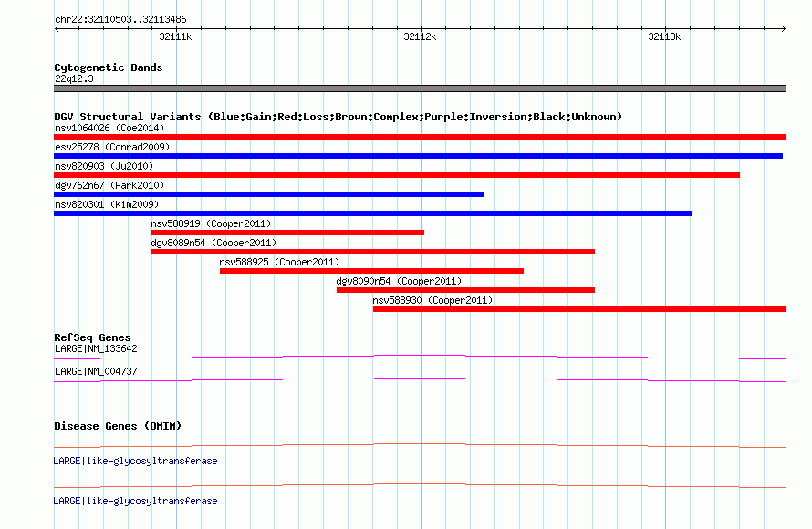Click the ruler's left arrow end
812x529 pixels.
(x=57, y=28)
